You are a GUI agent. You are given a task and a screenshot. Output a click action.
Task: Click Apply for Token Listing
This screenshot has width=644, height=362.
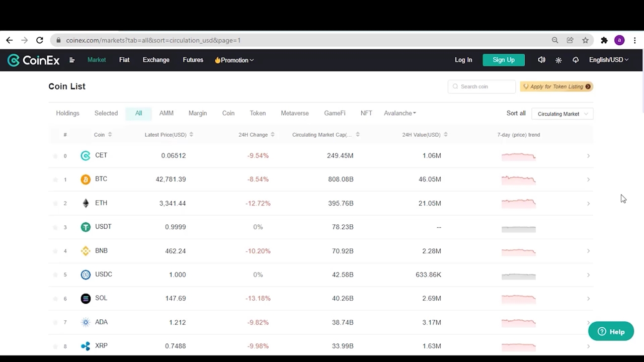pyautogui.click(x=556, y=86)
